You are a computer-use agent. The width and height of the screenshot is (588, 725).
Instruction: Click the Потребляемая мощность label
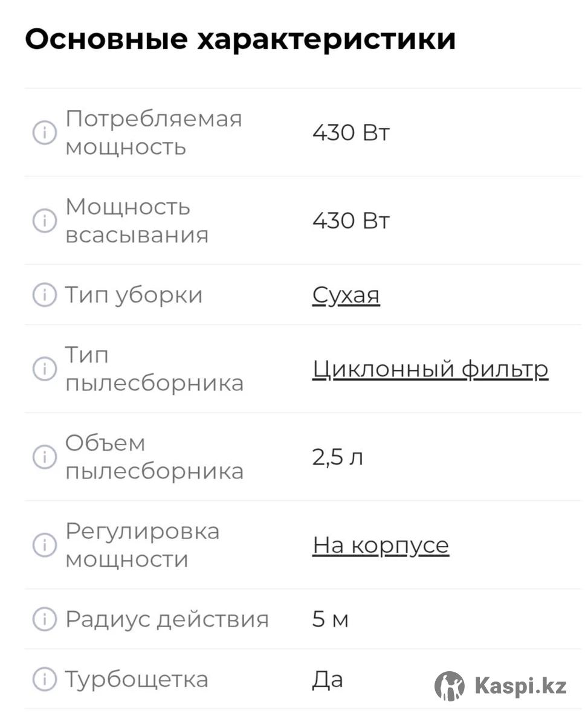pyautogui.click(x=153, y=133)
